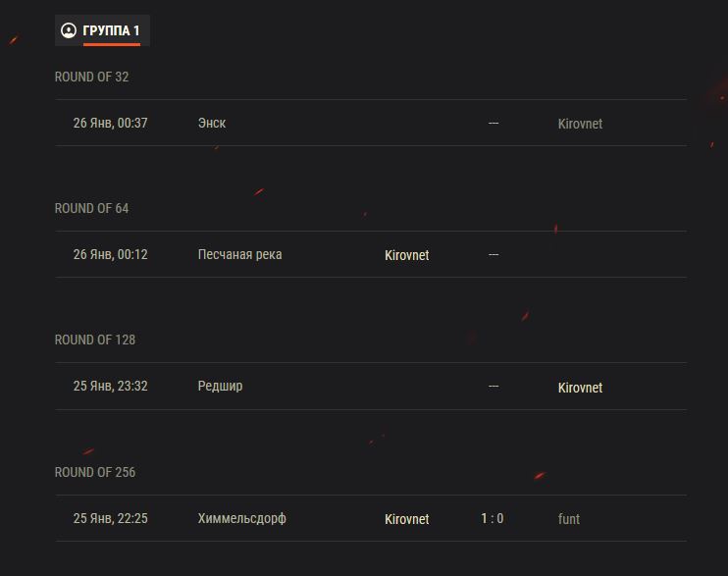Open the funt team link

(x=569, y=519)
